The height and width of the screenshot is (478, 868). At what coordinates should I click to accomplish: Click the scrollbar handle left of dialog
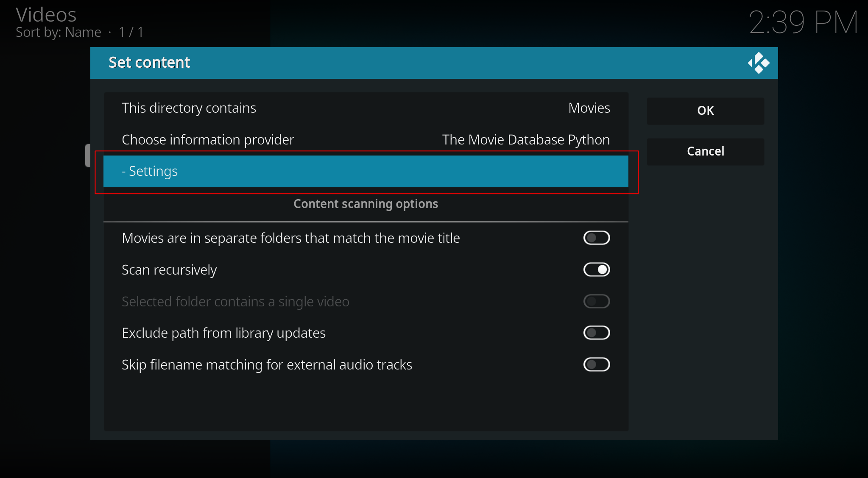(x=87, y=156)
